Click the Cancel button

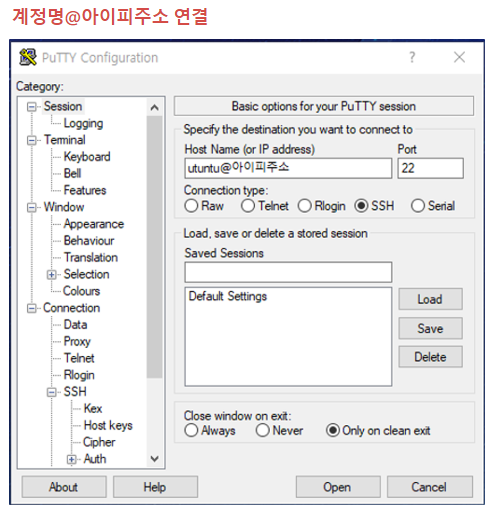[430, 487]
